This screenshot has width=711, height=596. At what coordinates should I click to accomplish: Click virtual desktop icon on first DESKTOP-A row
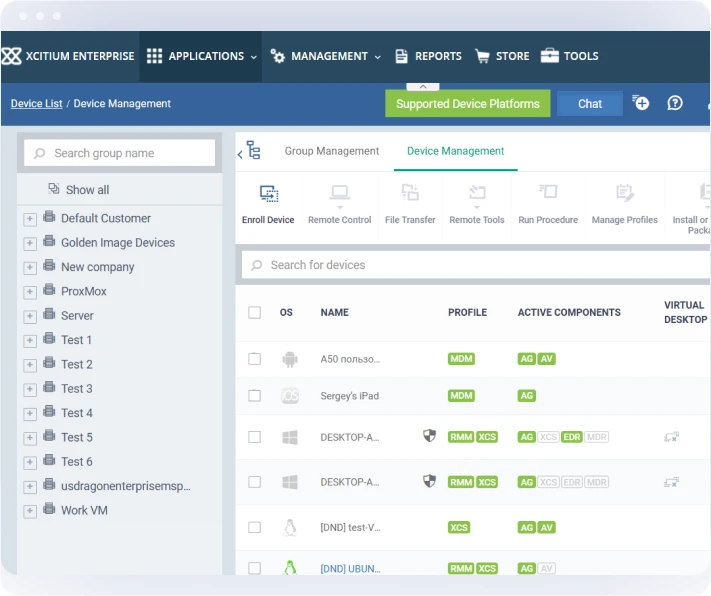click(x=672, y=437)
